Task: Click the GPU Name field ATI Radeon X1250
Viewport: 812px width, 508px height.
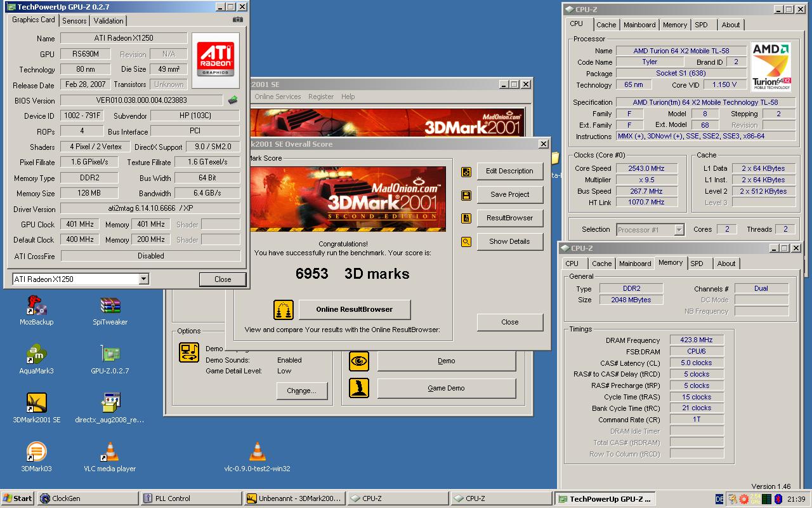Action: [x=124, y=39]
